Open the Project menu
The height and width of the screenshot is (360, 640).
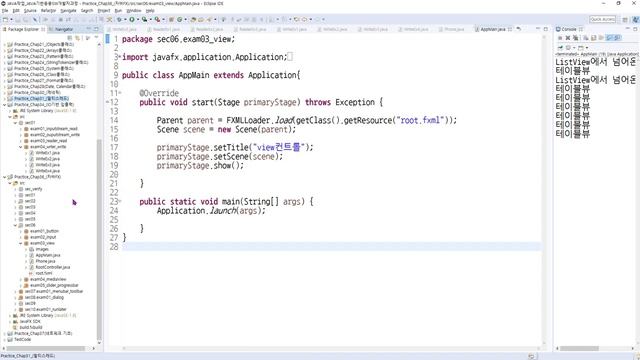(x=104, y=11)
